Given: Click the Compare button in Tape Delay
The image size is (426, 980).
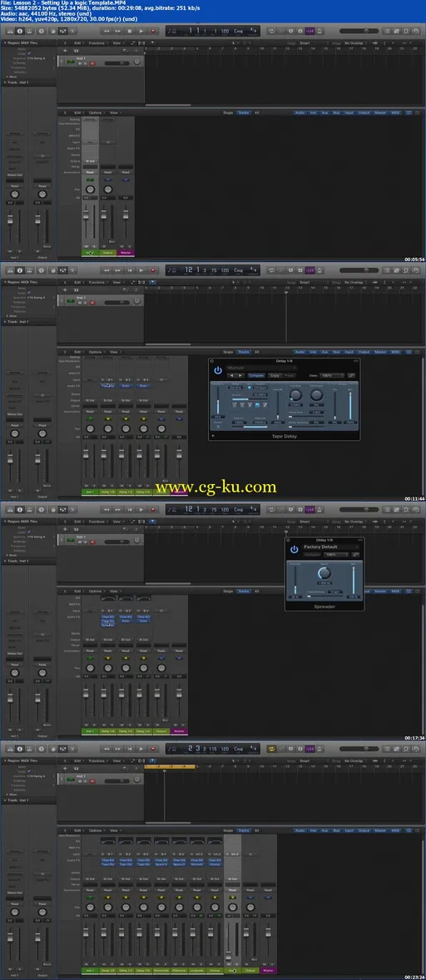Looking at the screenshot, I should (256, 376).
